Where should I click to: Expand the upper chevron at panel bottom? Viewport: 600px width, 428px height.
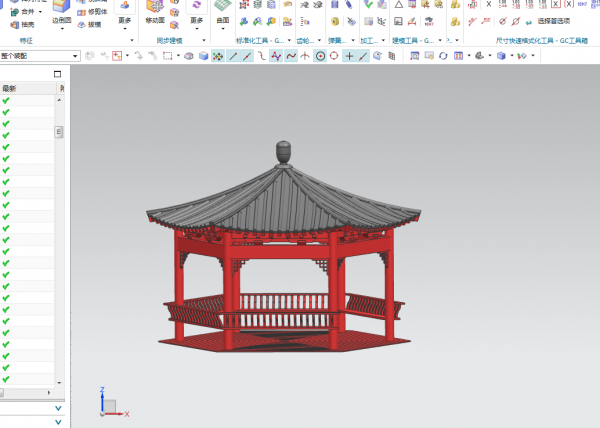(58, 408)
